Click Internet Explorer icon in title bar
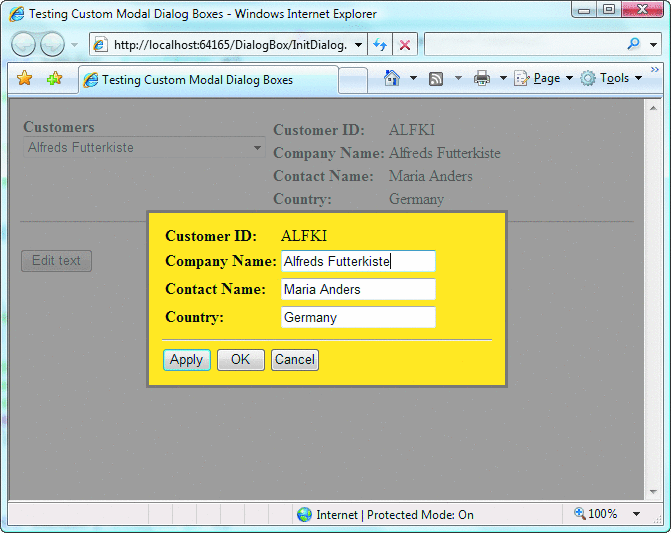 point(17,14)
